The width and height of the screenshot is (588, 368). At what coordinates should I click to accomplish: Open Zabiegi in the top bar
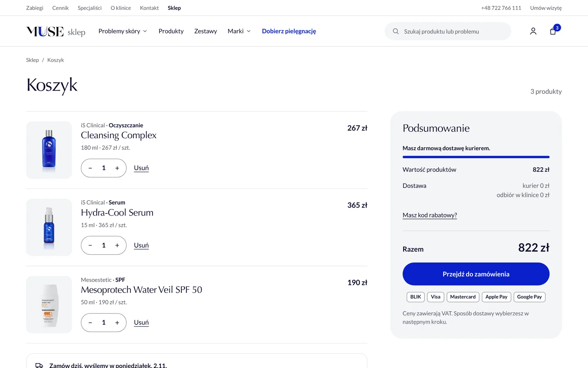35,8
